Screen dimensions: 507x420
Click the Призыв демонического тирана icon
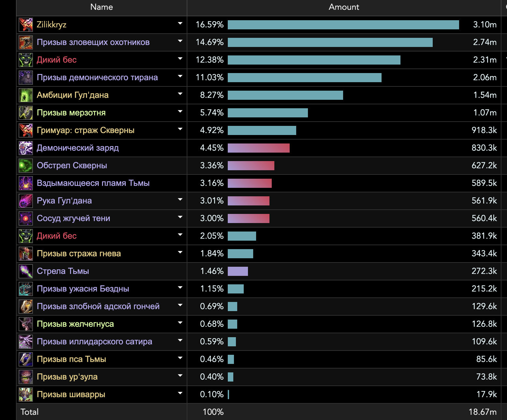tap(26, 78)
